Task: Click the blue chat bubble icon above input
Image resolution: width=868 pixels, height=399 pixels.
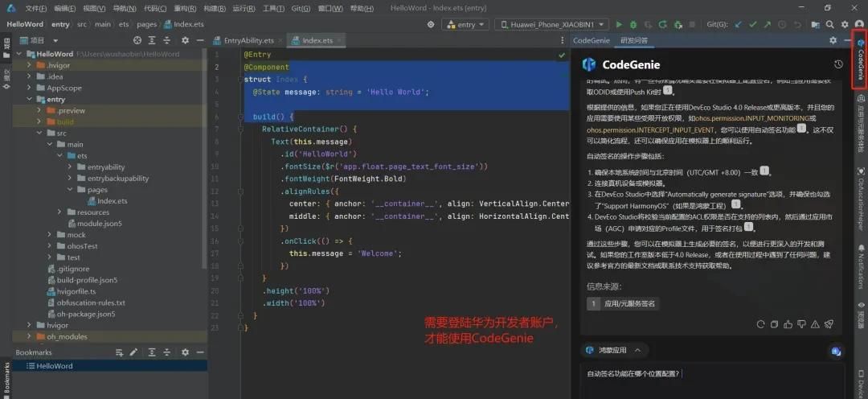Action: (835, 351)
